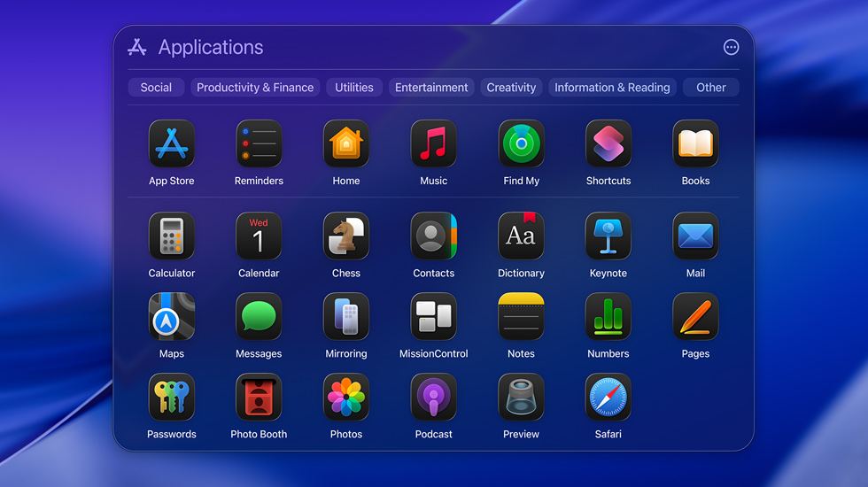Viewport: 868px width, 487px height.
Task: Open the App Store app
Action: (172, 143)
